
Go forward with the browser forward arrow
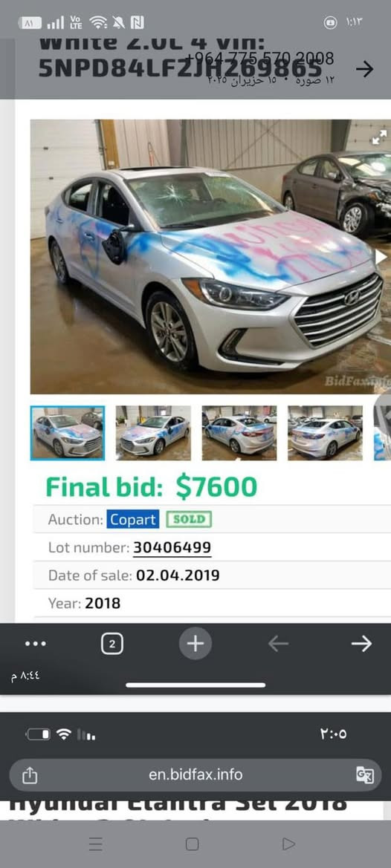point(361,644)
